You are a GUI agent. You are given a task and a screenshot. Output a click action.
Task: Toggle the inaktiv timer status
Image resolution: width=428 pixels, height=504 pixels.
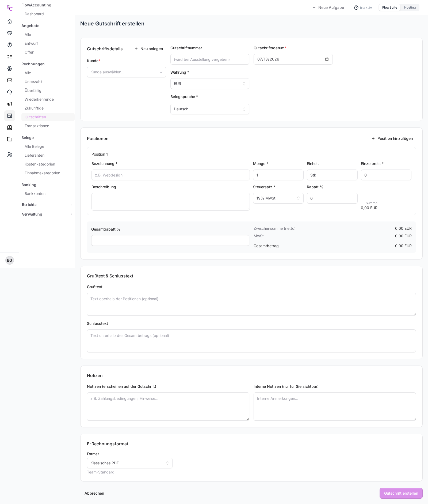363,7
